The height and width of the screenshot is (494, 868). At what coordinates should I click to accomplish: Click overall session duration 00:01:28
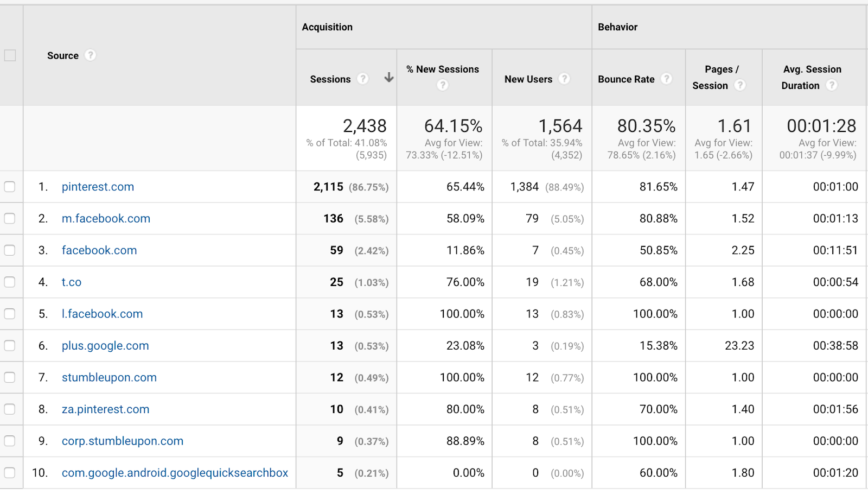(821, 126)
